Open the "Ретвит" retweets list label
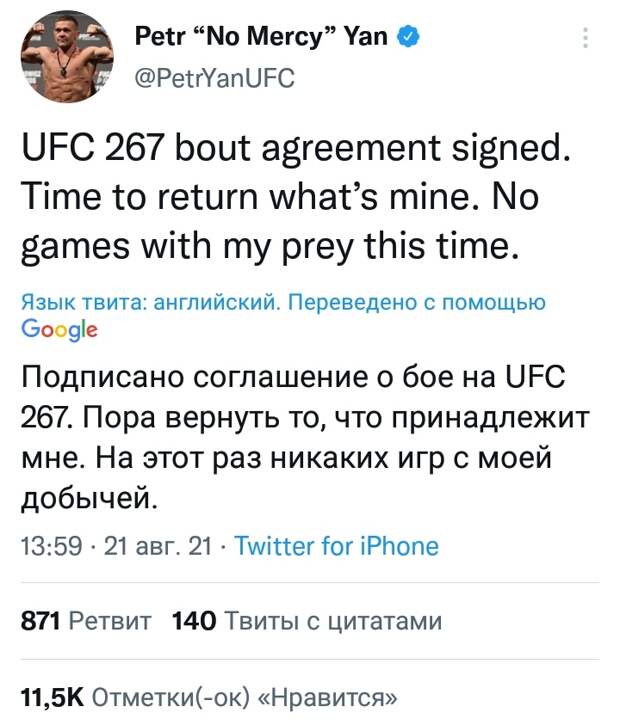Image resolution: width=620 pixels, height=725 pixels. coord(110,622)
